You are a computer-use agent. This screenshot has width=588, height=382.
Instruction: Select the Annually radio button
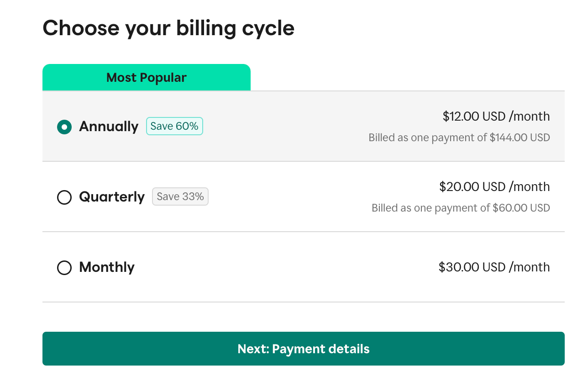click(x=64, y=127)
